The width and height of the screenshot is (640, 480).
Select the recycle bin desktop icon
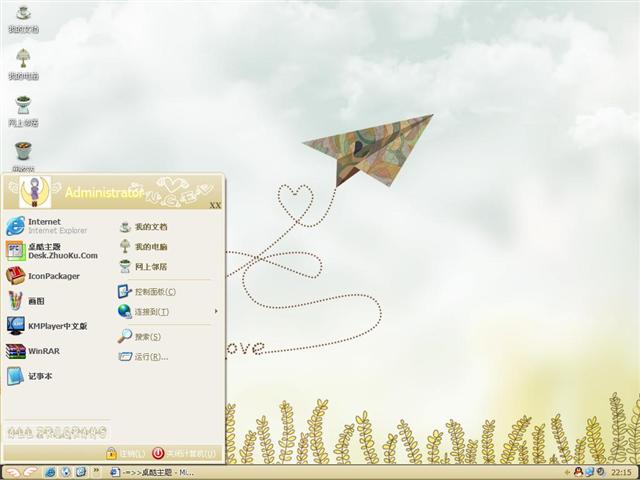(x=23, y=157)
